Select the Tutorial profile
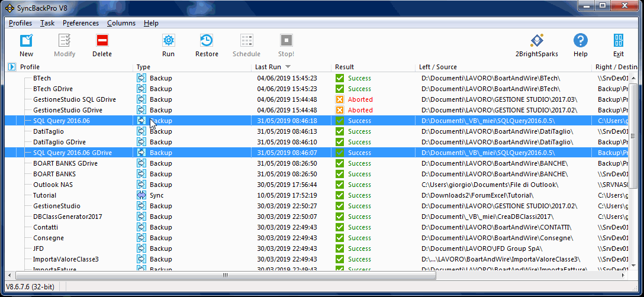Image resolution: width=644 pixels, height=297 pixels. tap(45, 195)
